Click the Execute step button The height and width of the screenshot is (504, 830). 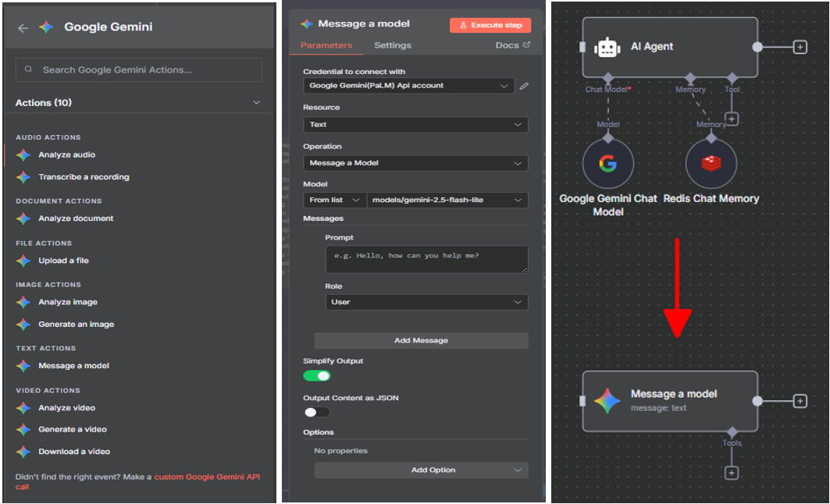[490, 25]
